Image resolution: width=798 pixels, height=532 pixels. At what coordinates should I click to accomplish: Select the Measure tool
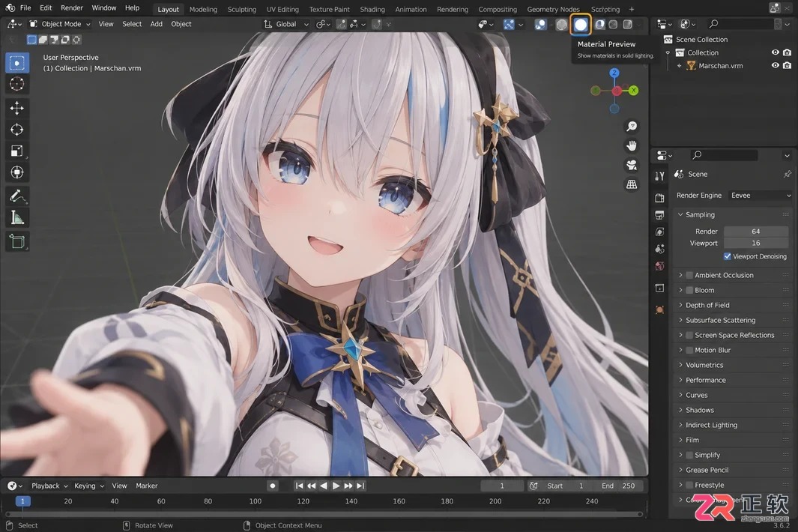(16, 218)
